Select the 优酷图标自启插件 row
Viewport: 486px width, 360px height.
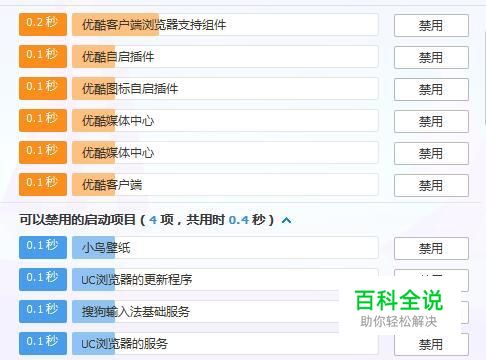[225, 89]
